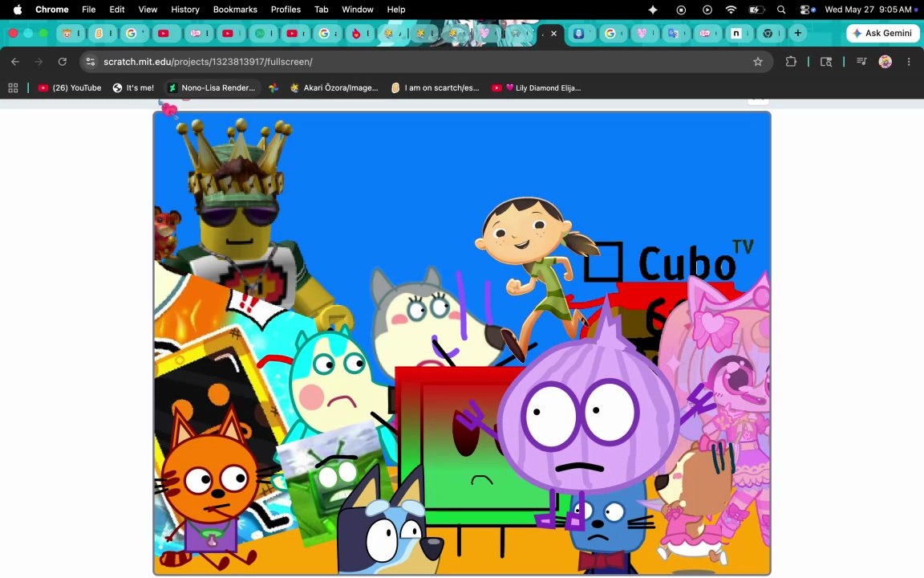Image resolution: width=924 pixels, height=578 pixels.
Task: Open the Window menu
Action: click(x=358, y=10)
